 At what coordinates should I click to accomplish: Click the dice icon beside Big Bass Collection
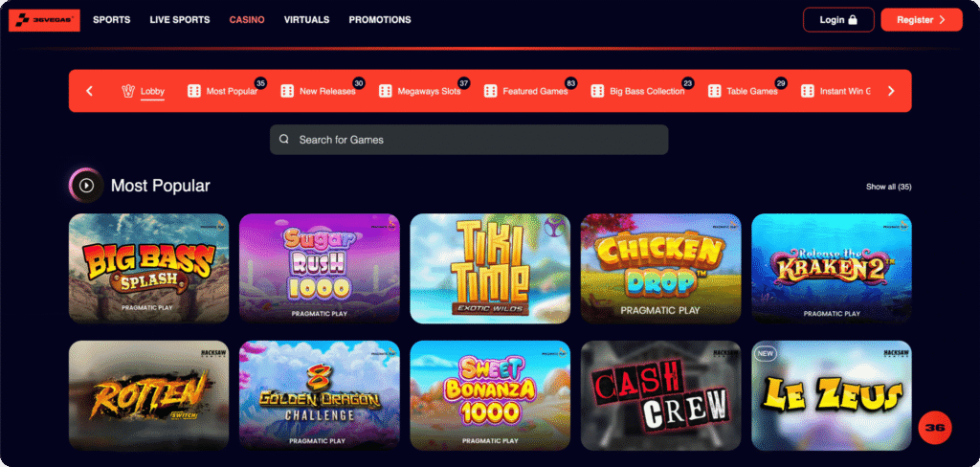click(597, 91)
